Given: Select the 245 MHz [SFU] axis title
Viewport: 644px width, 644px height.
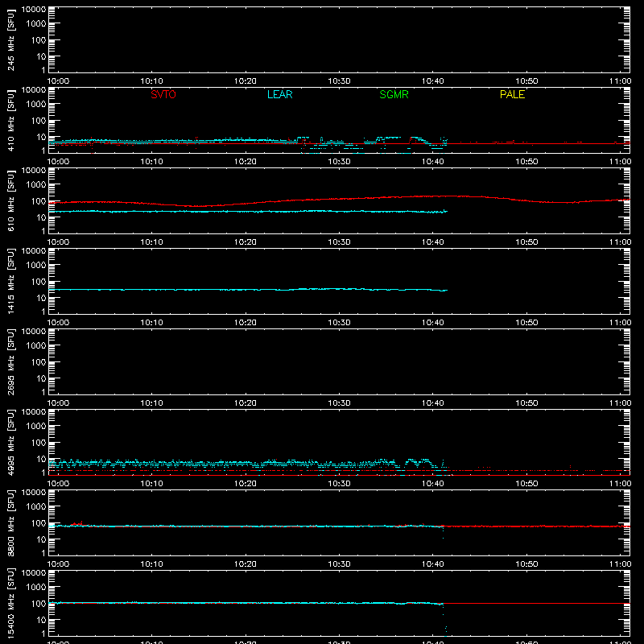Looking at the screenshot, I should [x=10, y=39].
